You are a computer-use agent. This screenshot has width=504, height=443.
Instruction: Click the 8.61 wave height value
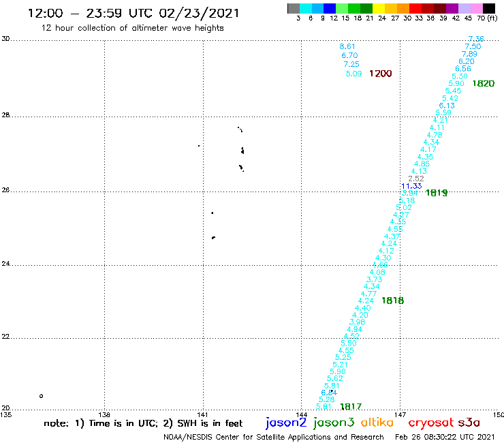[x=347, y=46]
